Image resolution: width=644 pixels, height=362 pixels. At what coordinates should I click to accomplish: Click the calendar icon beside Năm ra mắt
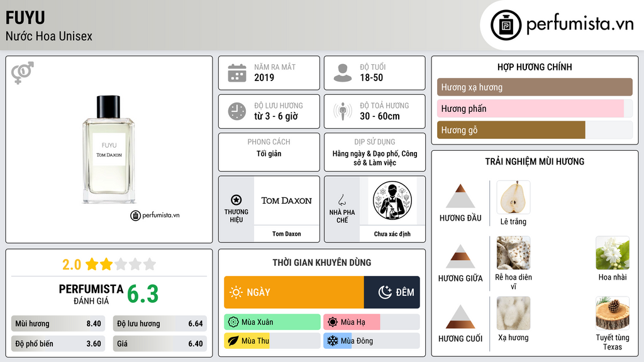[237, 73]
